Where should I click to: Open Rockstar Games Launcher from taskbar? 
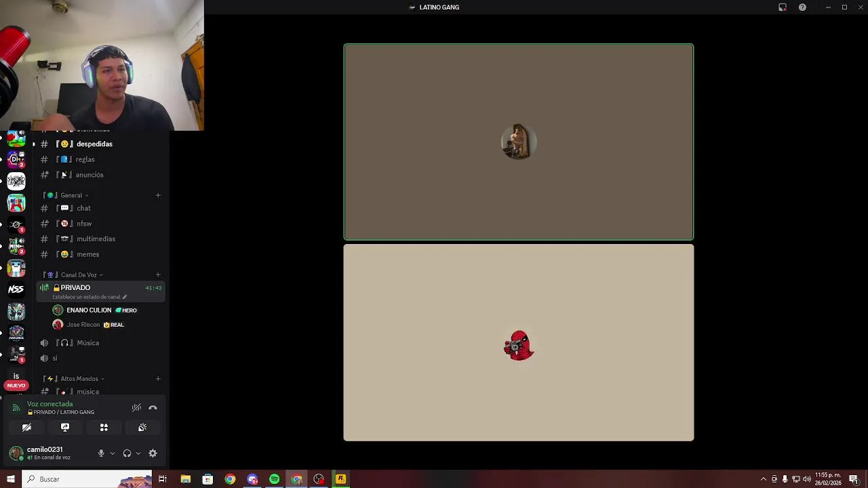tap(341, 479)
